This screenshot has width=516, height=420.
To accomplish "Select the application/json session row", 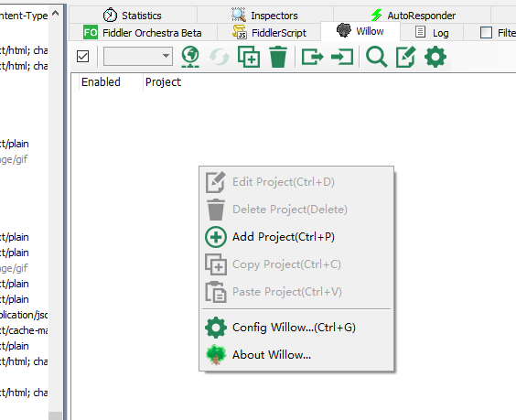I will [x=24, y=315].
